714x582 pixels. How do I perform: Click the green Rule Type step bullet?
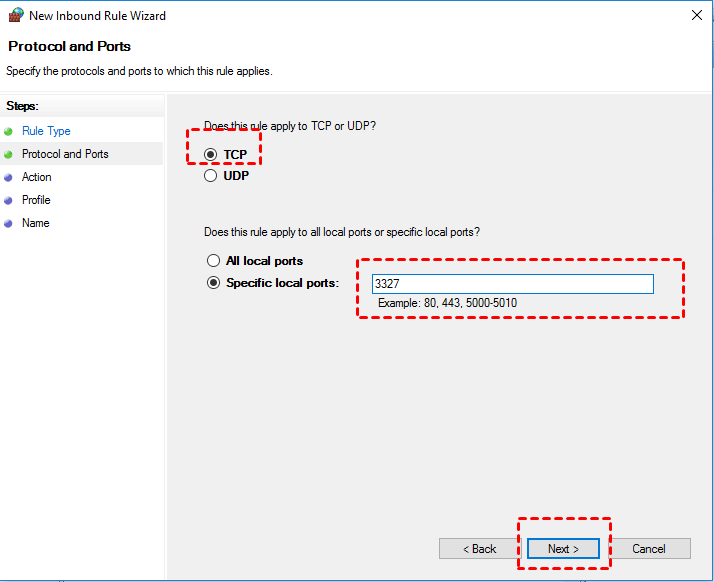[9, 131]
